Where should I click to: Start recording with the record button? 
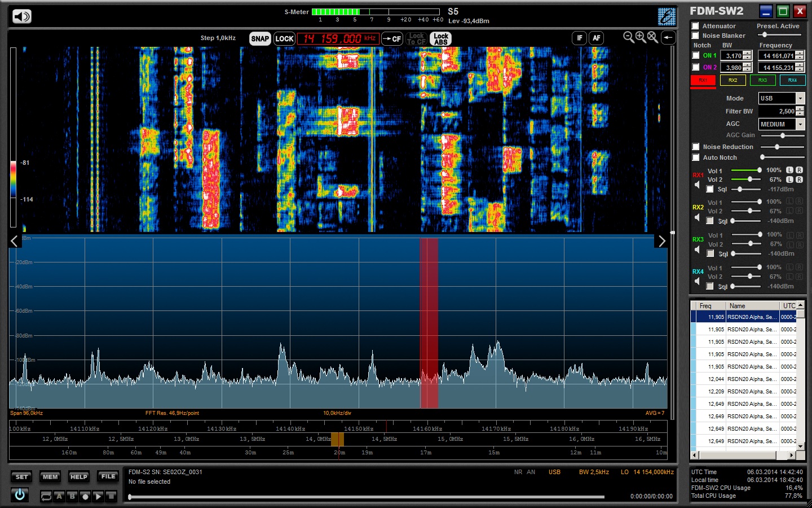pos(85,496)
